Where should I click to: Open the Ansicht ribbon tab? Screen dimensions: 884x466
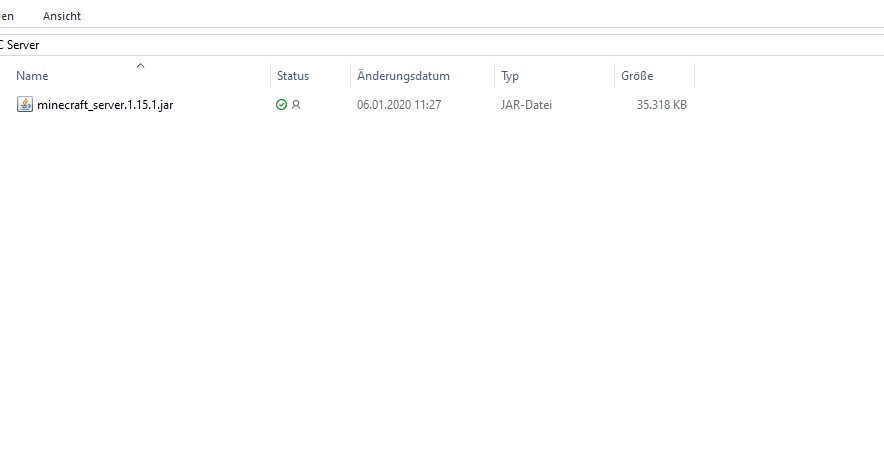[x=62, y=16]
